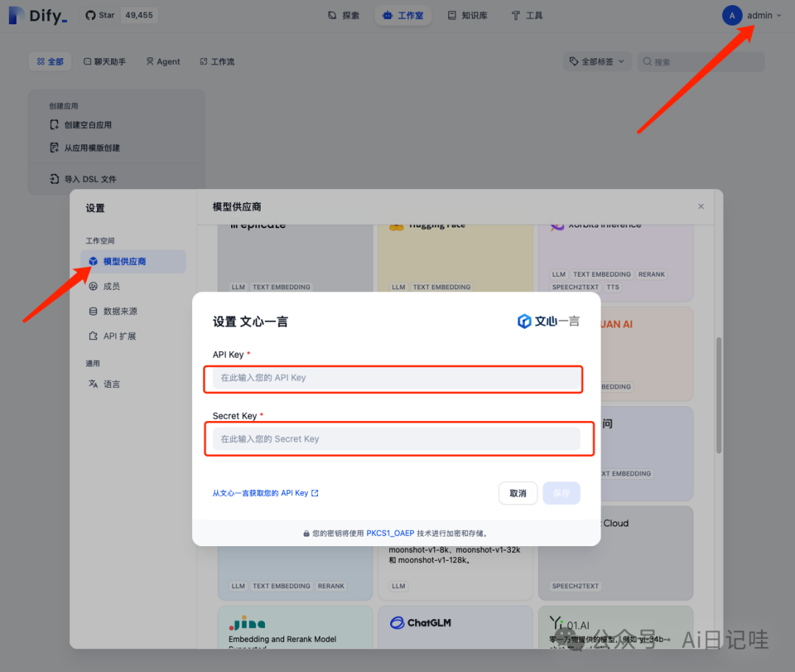Filter apps by Agent
Image resolution: width=795 pixels, height=672 pixels.
click(x=163, y=61)
